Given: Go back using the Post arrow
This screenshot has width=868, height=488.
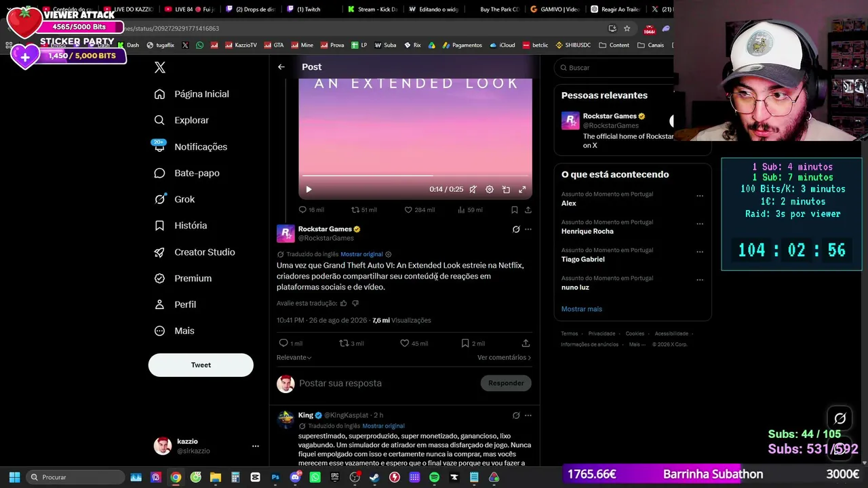Looking at the screenshot, I should click(281, 67).
